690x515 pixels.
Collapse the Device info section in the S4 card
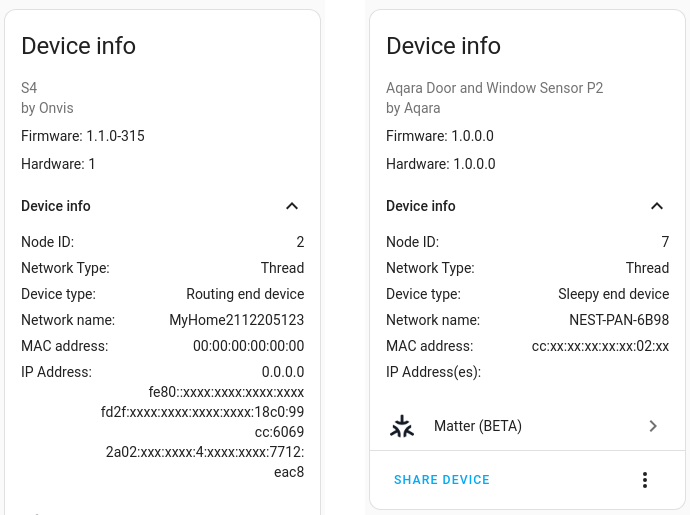(292, 206)
